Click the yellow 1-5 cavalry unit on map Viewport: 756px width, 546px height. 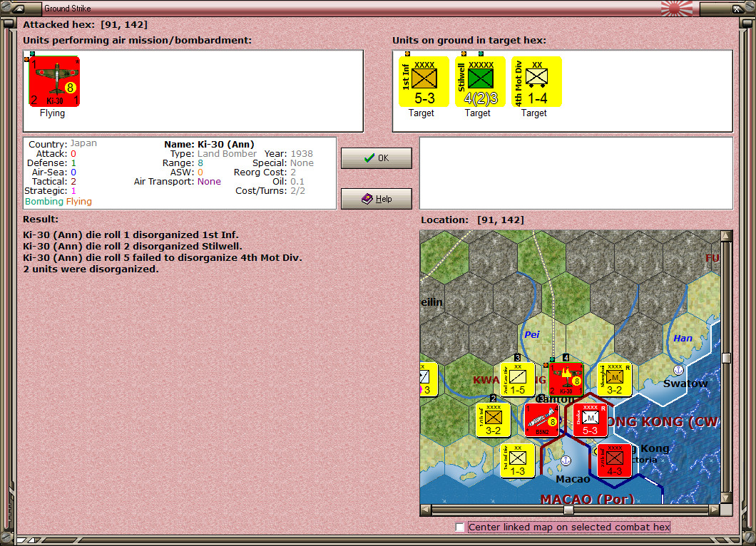click(517, 379)
